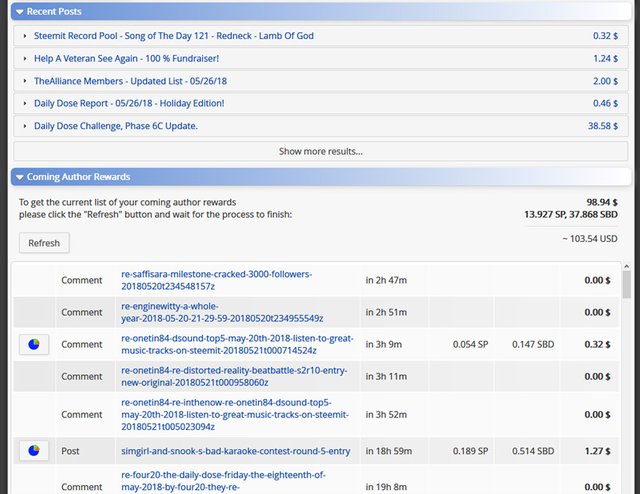Open re-four20-the-daily-dose-friday comment link
640x494 pixels.
pos(223,481)
